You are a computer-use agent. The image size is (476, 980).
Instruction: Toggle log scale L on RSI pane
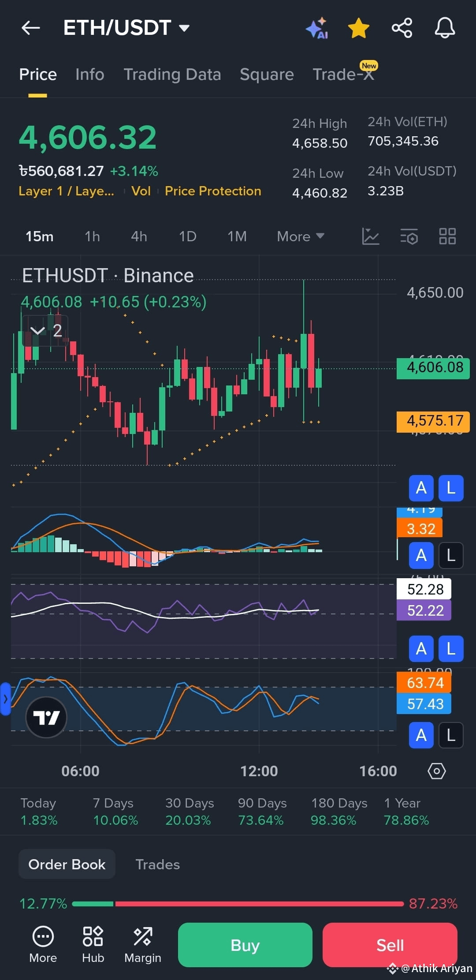pyautogui.click(x=451, y=649)
